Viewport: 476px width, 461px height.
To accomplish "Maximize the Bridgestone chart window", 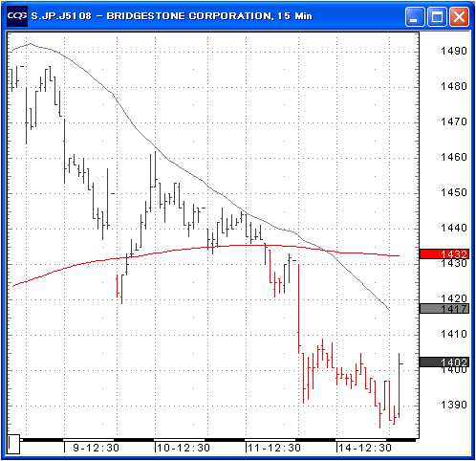I will pos(437,16).
